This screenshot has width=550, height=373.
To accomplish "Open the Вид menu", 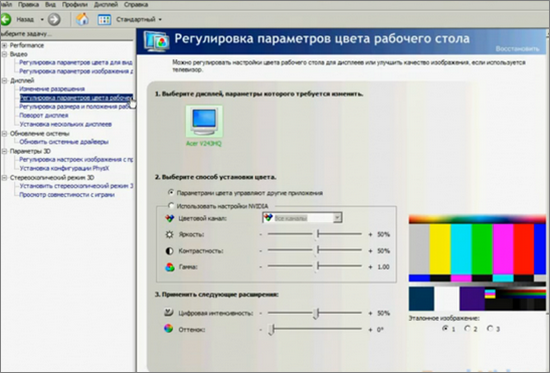I will click(51, 5).
